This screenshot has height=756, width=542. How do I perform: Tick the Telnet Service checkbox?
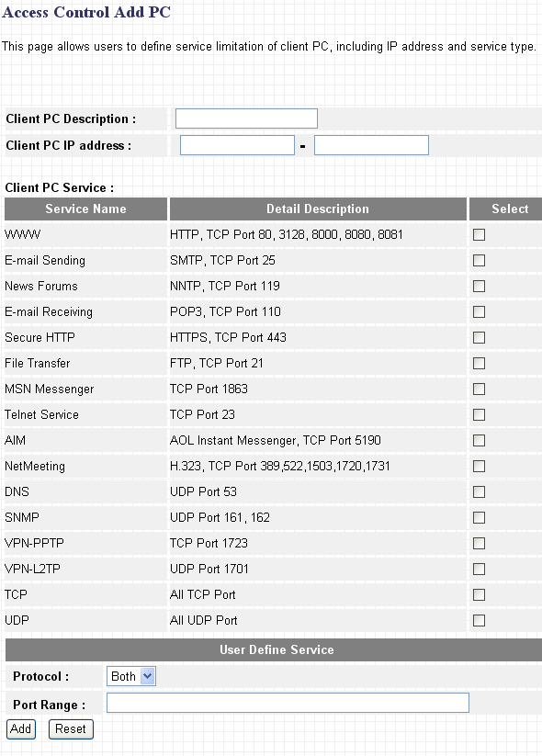[479, 414]
